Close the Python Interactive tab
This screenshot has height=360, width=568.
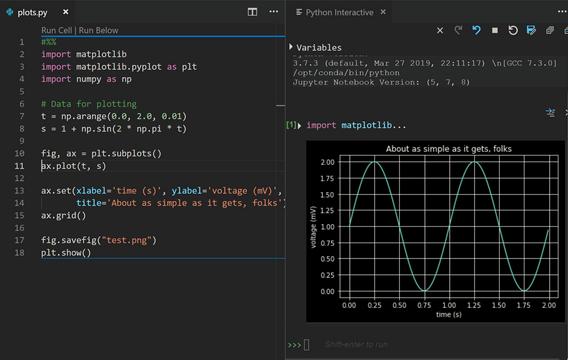coord(383,12)
